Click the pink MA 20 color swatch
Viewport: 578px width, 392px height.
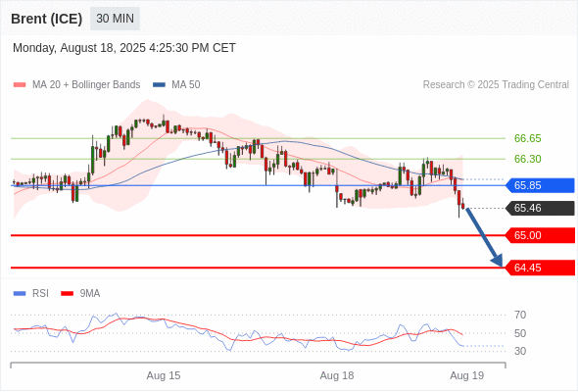pos(20,85)
